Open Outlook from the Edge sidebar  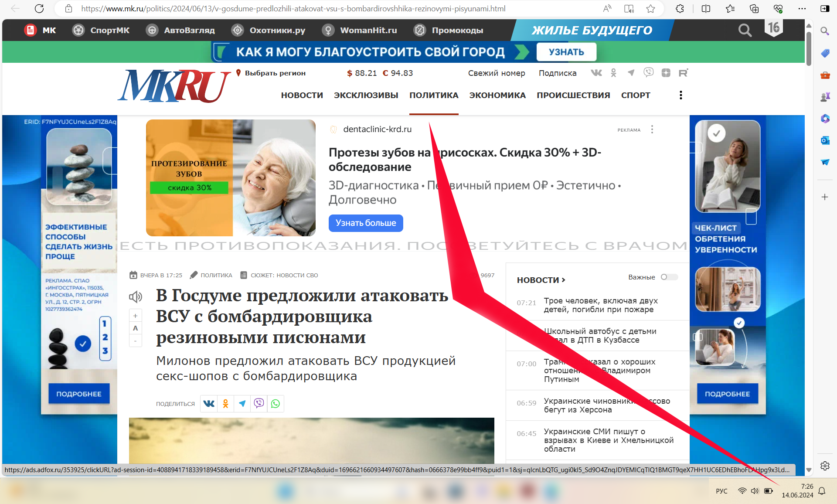[x=824, y=140]
